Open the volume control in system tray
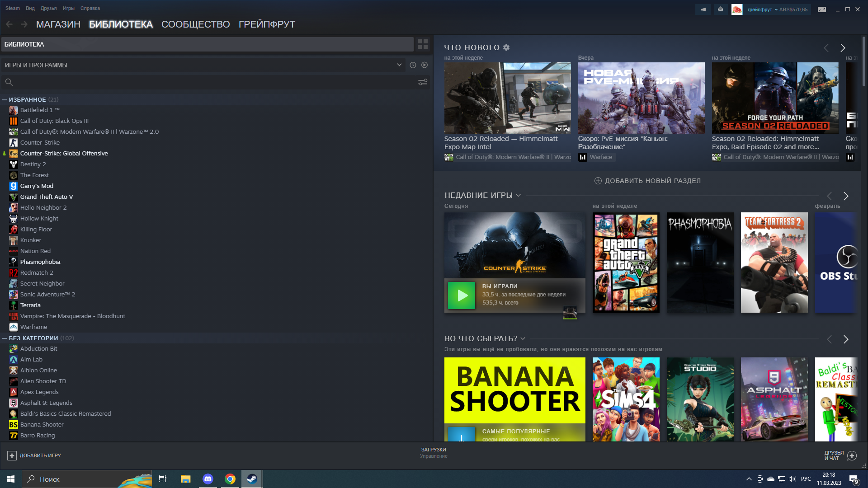 click(x=792, y=479)
